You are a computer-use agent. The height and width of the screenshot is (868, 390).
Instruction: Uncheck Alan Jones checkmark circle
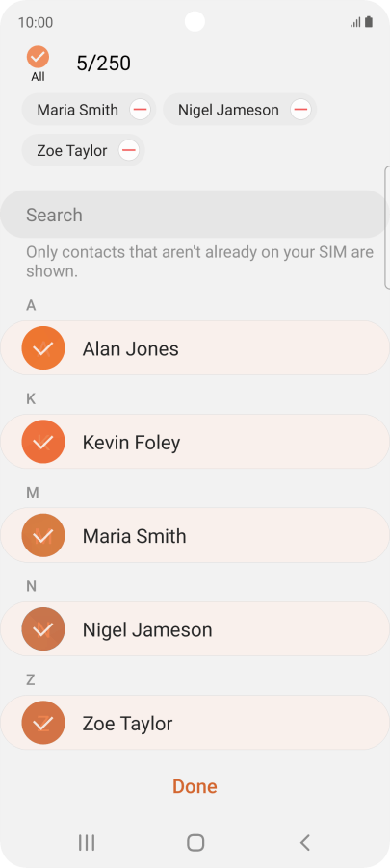[43, 348]
